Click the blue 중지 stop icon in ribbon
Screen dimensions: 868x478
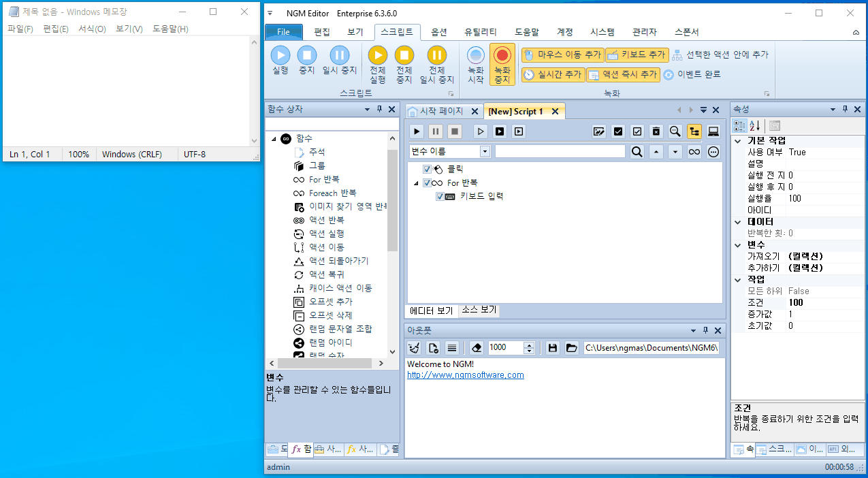click(307, 55)
